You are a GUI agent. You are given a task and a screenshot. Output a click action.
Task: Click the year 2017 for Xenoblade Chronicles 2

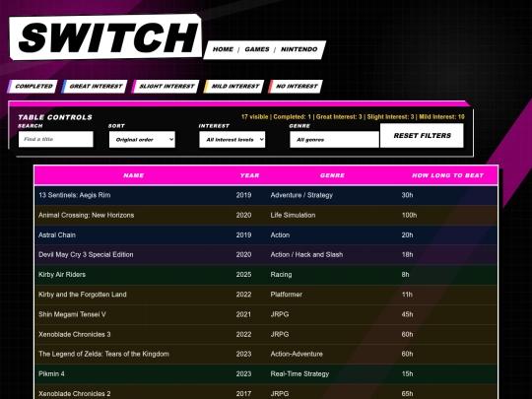(x=243, y=393)
